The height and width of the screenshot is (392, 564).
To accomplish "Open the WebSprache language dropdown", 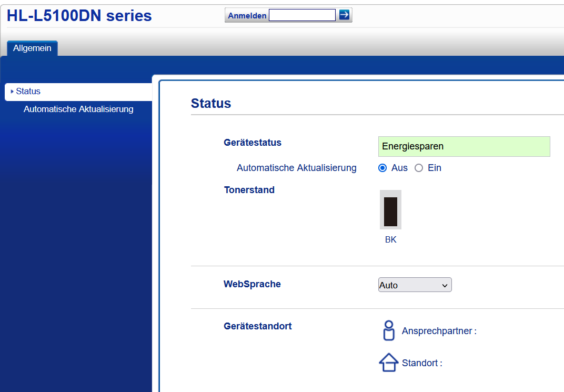I will pos(415,285).
